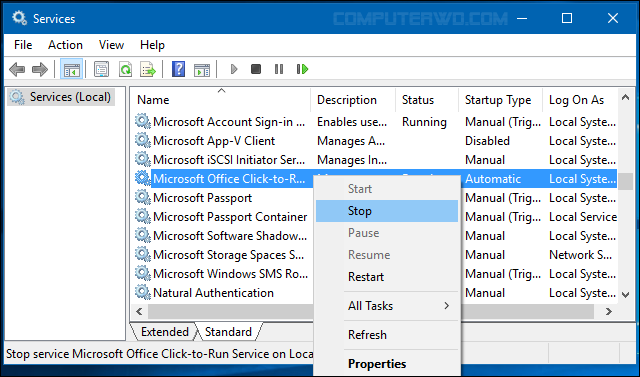Click the Forward arrow toolbar icon
Viewport: 640px width, 377px height.
[40, 69]
